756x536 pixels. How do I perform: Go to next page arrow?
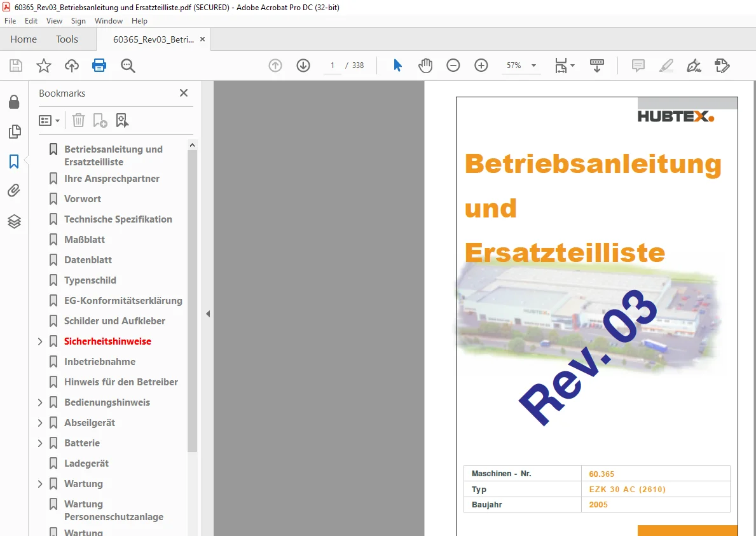point(303,65)
